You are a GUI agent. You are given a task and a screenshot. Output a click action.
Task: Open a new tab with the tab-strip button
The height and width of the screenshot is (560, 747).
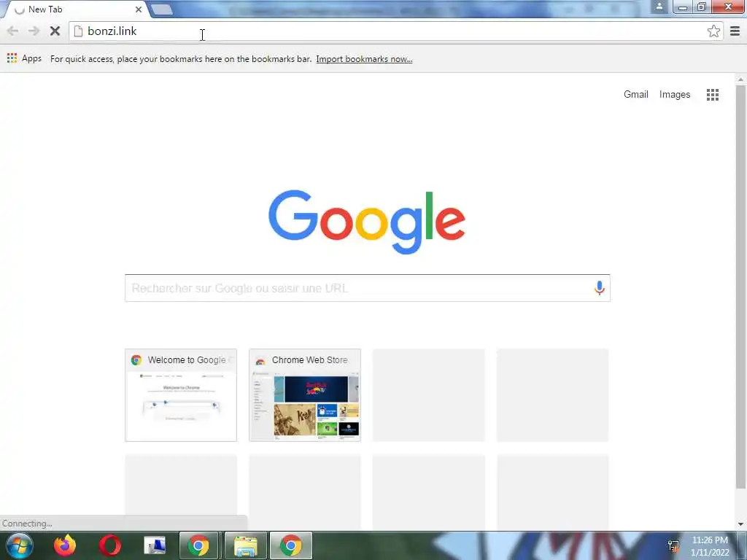[162, 9]
